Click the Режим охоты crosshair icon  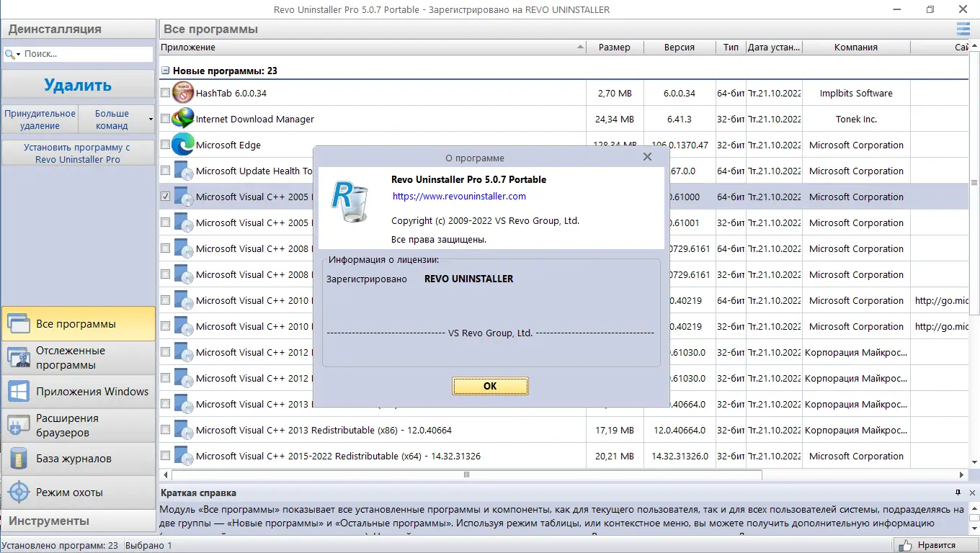pos(18,493)
